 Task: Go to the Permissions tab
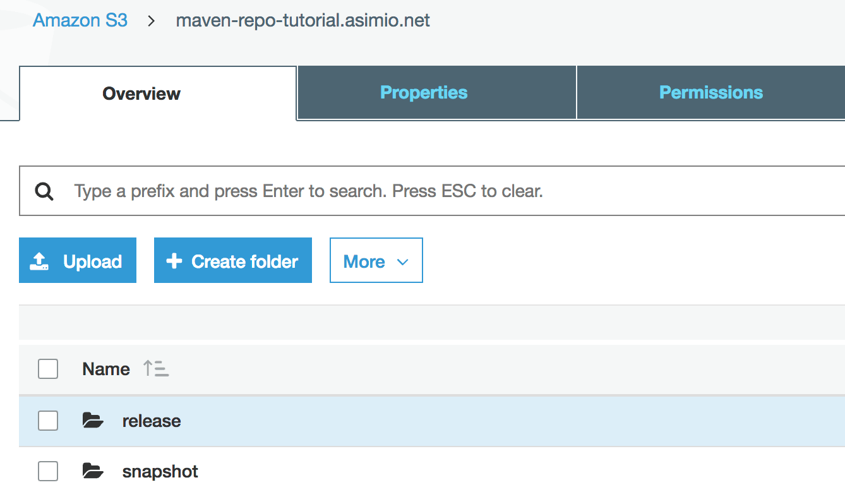coord(711,93)
